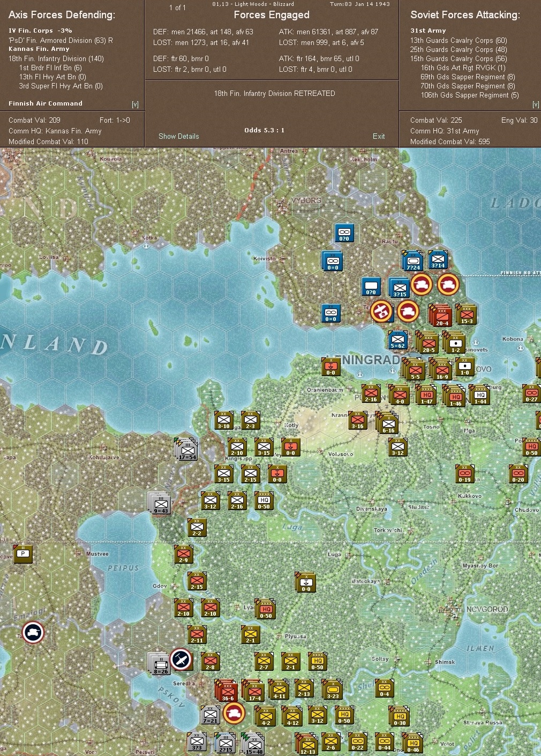541x756 pixels.
Task: Select HQ counter 0-46
Action: pos(412,743)
